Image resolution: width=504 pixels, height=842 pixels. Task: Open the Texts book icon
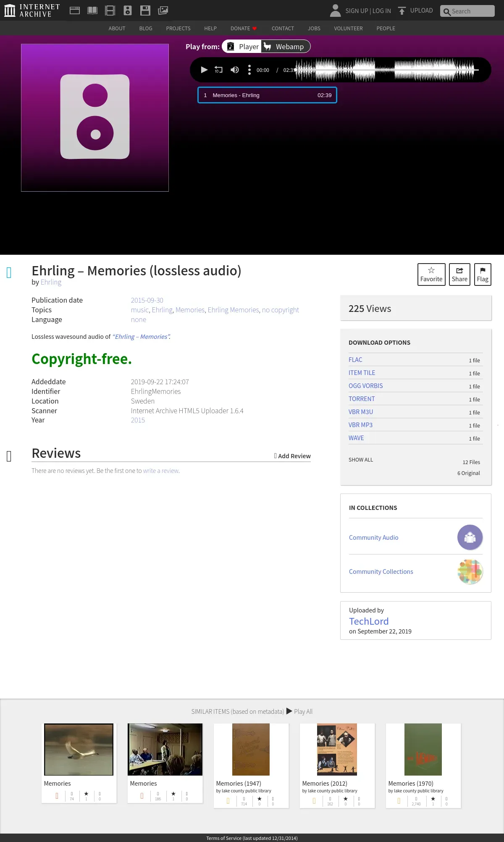(x=92, y=11)
